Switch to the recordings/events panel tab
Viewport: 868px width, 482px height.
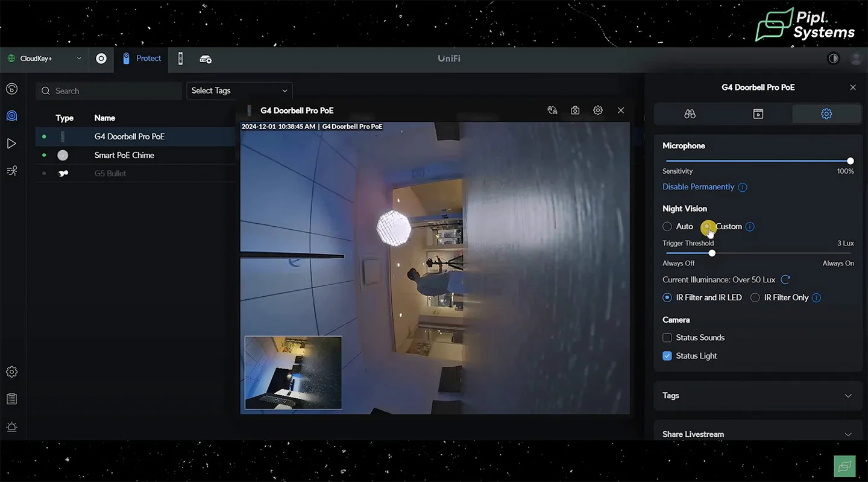click(758, 114)
